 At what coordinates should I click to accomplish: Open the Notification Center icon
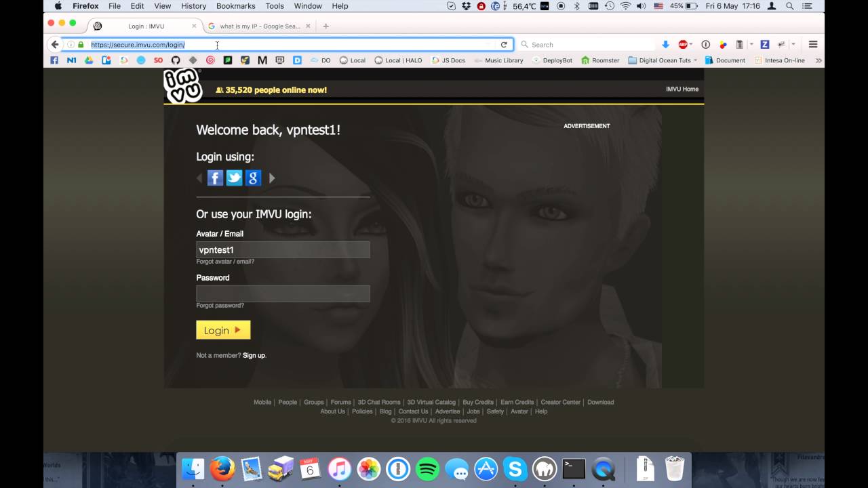[807, 6]
